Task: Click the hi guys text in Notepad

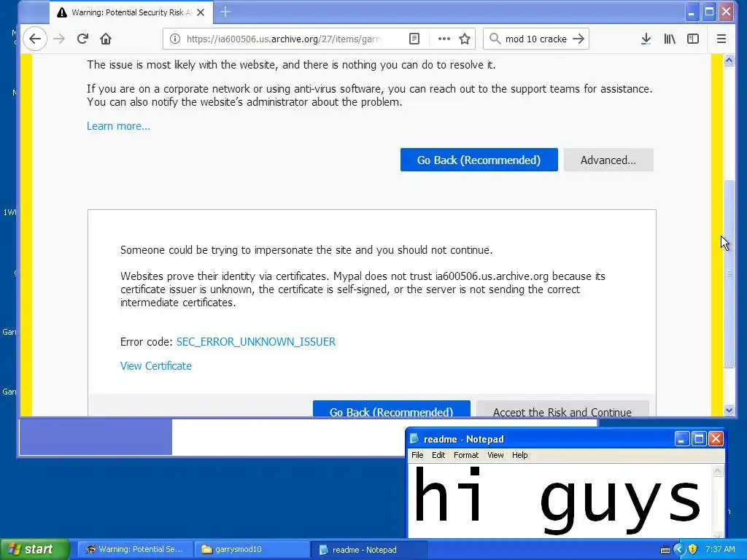Action: coord(557,500)
